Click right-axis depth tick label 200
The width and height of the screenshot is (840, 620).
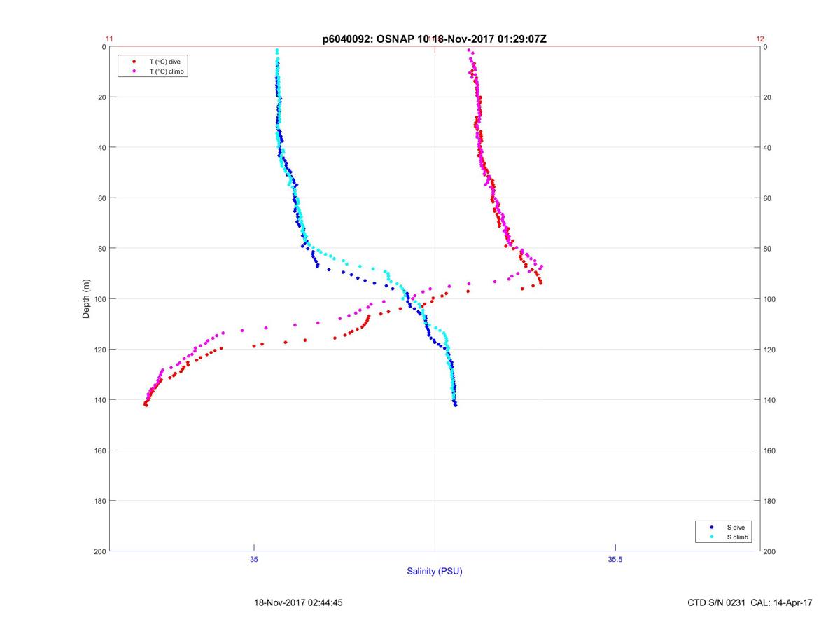770,551
